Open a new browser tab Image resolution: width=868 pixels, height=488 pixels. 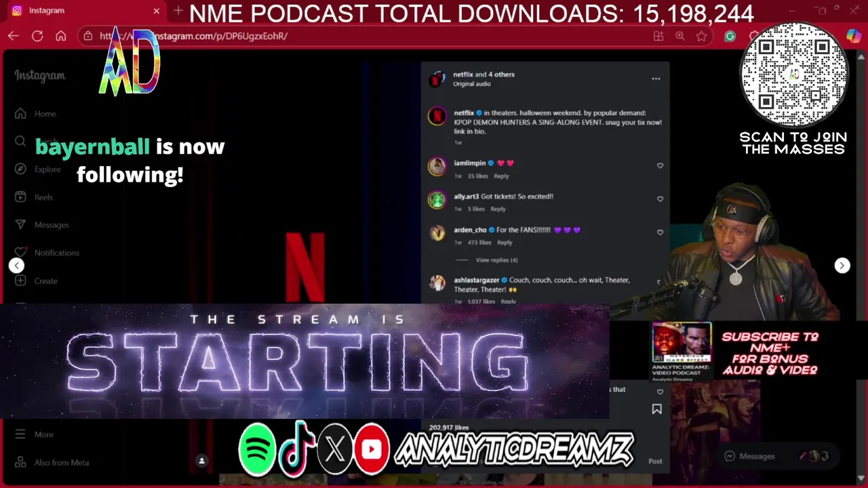178,11
